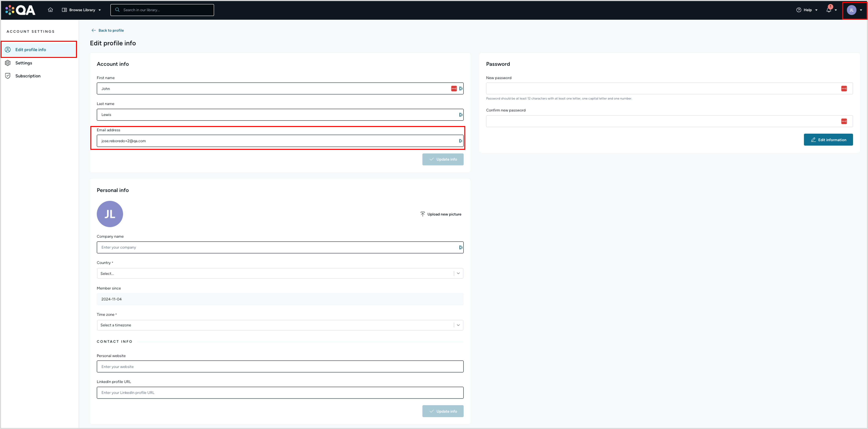Click the Edit information button
Screen dimensions: 868x429
[828, 140]
